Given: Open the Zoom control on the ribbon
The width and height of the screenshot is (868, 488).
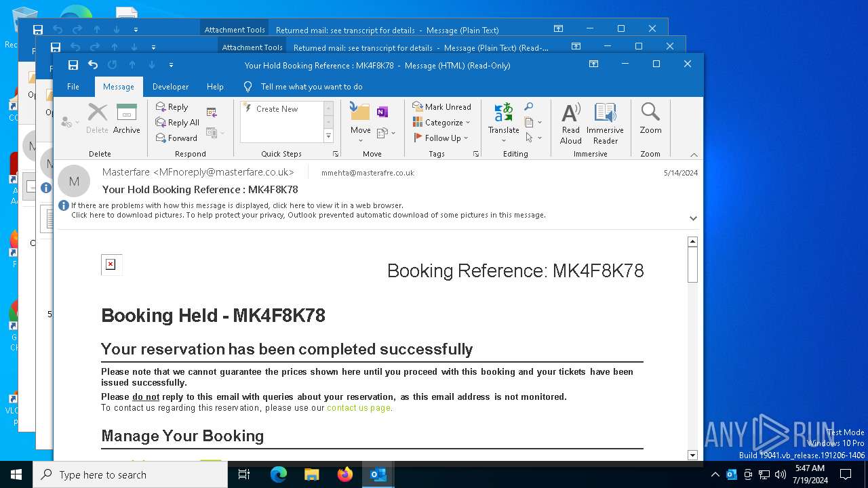Looking at the screenshot, I should 650,119.
